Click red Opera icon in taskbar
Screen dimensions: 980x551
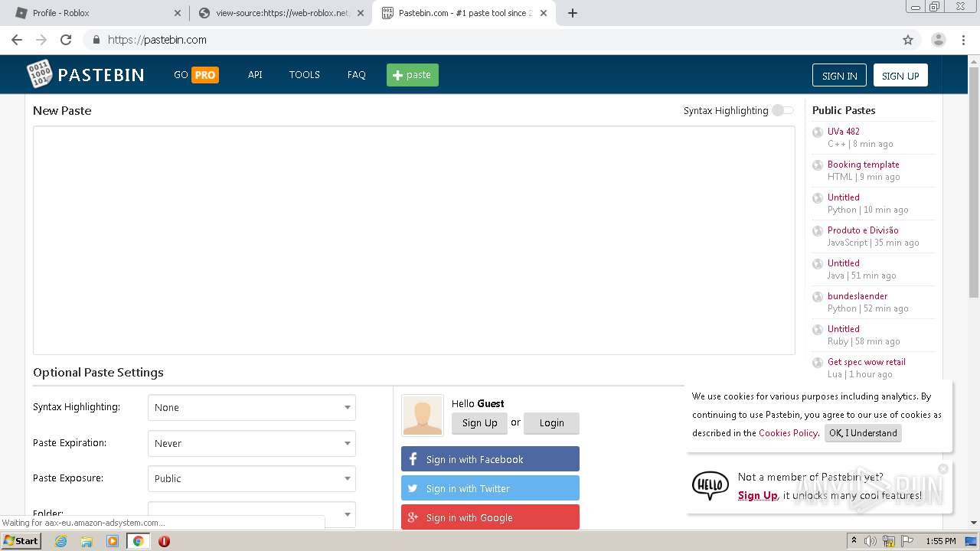[164, 541]
